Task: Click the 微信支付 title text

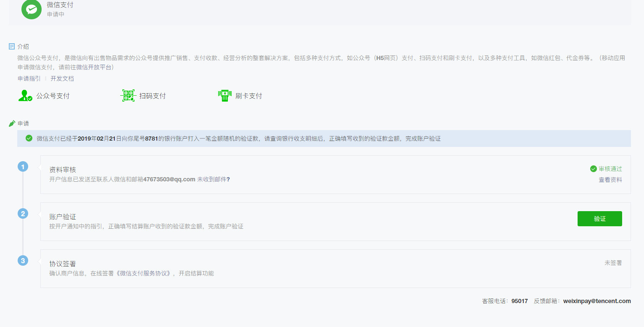Action: tap(60, 5)
